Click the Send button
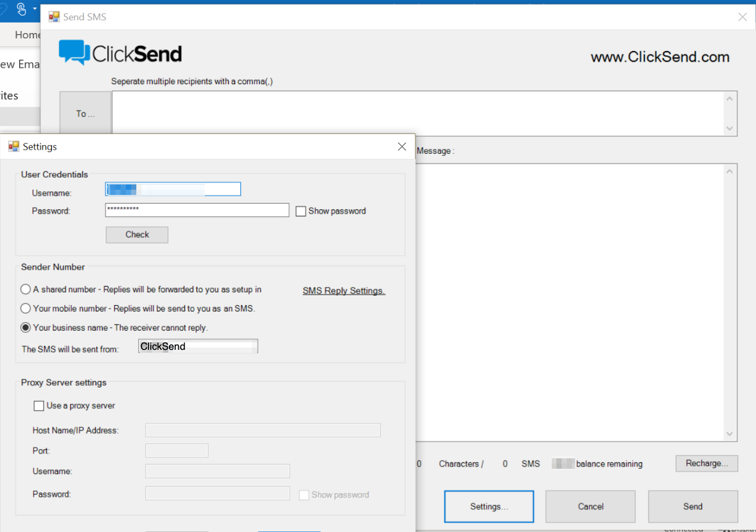This screenshot has width=756, height=532. pyautogui.click(x=693, y=506)
